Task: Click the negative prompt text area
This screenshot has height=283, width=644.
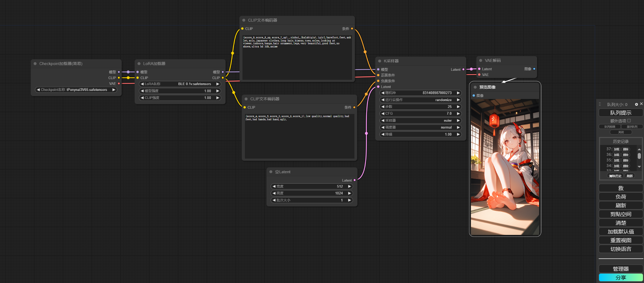Action: 299,136
